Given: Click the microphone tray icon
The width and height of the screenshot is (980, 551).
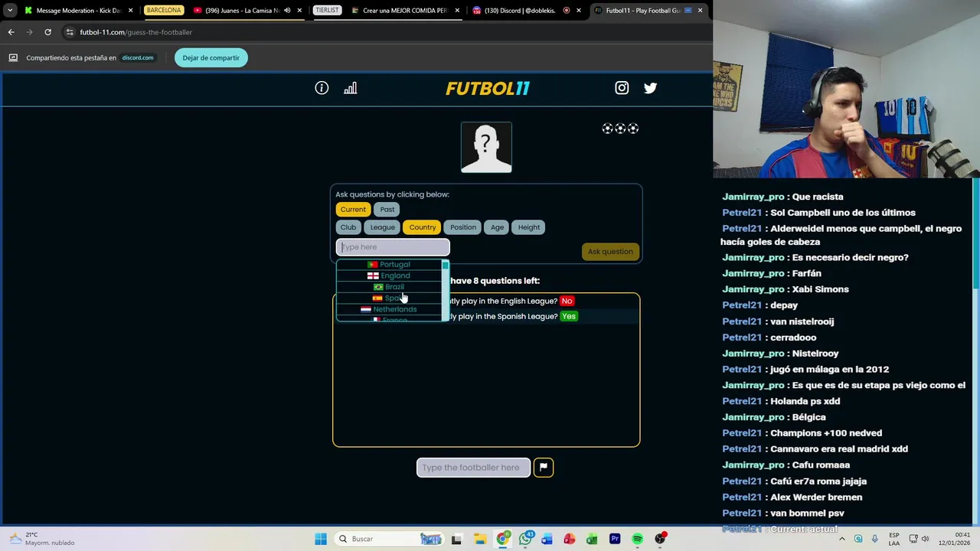Looking at the screenshot, I should coord(874,539).
